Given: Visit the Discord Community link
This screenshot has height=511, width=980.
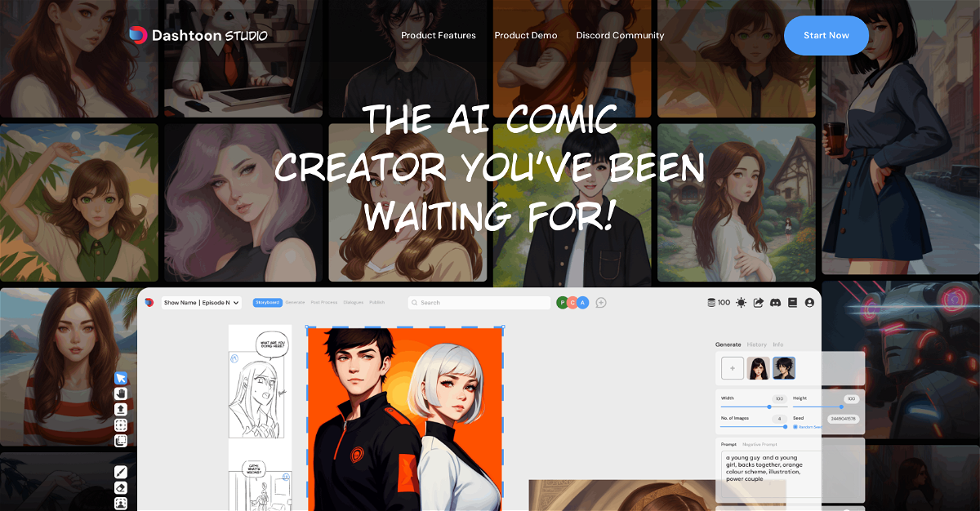Looking at the screenshot, I should click(x=620, y=35).
